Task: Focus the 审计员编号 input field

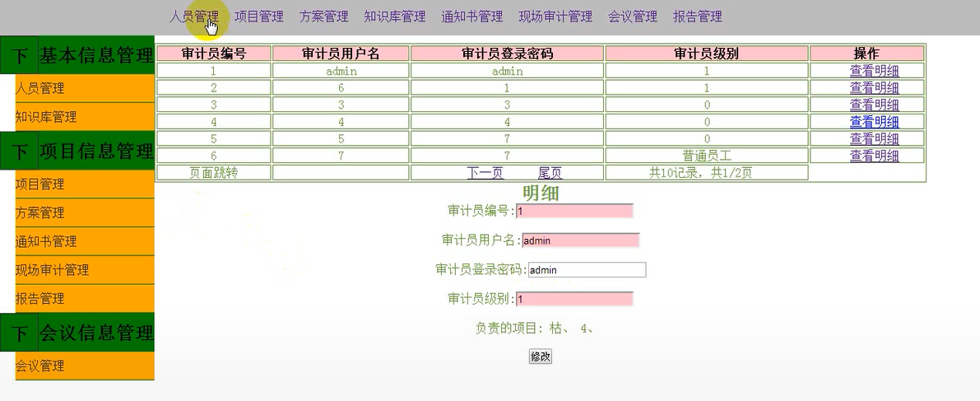Action: (574, 212)
